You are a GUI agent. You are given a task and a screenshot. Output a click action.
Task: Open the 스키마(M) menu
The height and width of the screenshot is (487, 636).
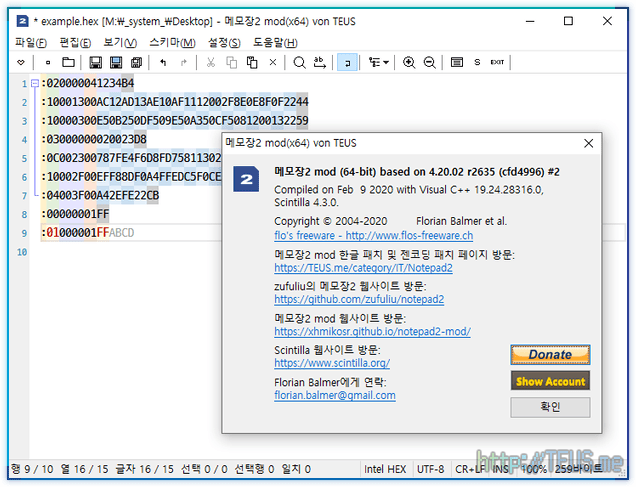coord(172,43)
